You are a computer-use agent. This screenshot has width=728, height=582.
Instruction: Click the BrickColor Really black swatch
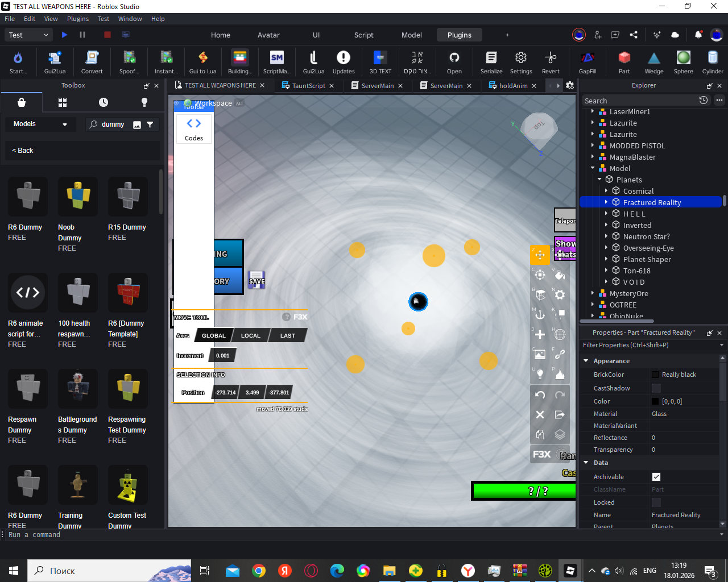[655, 375]
